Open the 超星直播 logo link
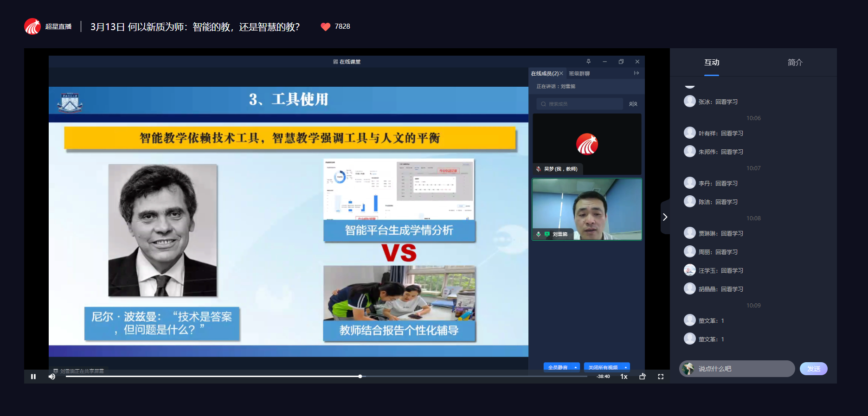The height and width of the screenshot is (416, 868). [x=32, y=26]
